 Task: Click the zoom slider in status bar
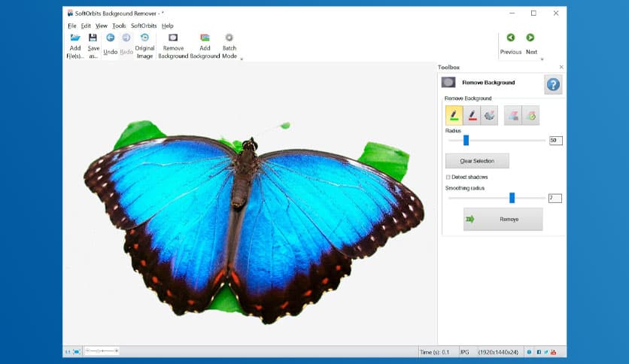tap(102, 351)
